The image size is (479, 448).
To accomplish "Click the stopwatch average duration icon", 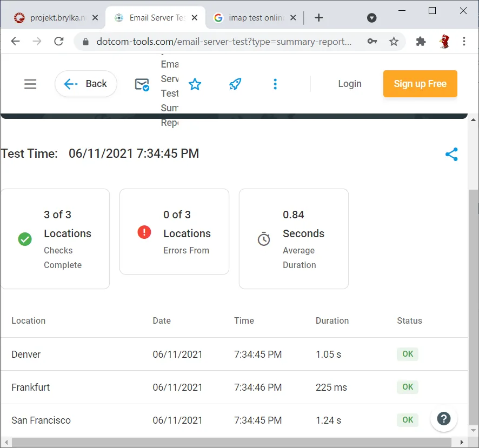I will [x=264, y=239].
